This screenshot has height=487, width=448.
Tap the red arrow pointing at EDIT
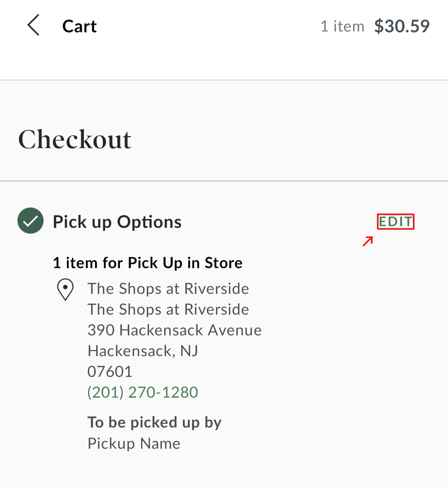point(368,241)
